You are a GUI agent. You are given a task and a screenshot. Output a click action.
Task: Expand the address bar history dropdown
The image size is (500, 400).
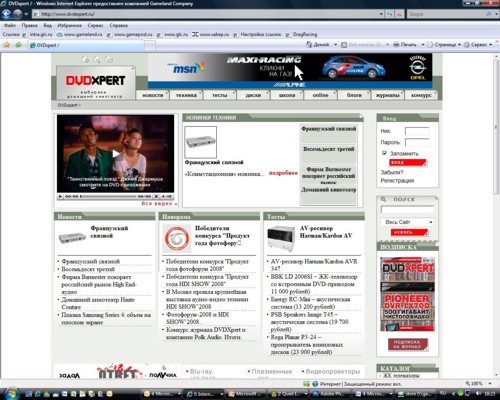(381, 14)
